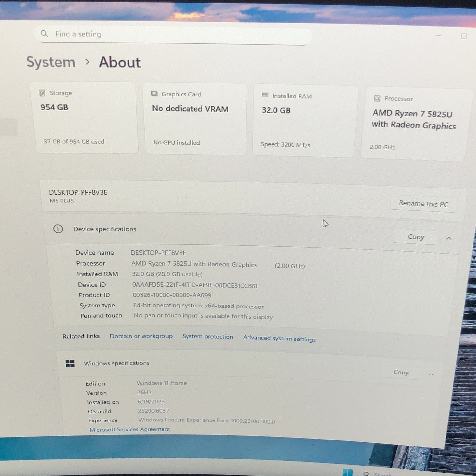Click the Windows specifications header label
The height and width of the screenshot is (476, 476).
point(116,363)
